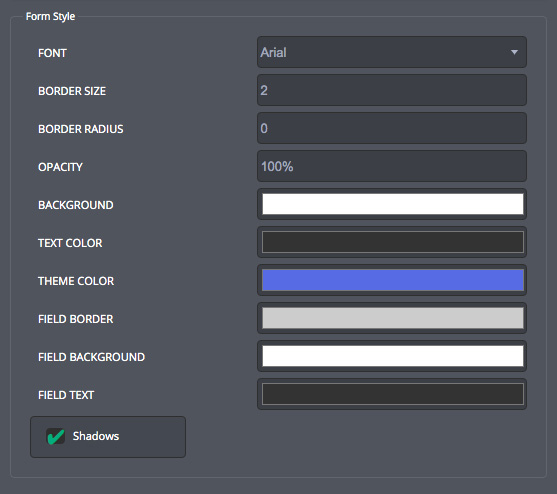Open the Text Color swatch
Viewport: 557px width, 494px height.
pos(393,242)
